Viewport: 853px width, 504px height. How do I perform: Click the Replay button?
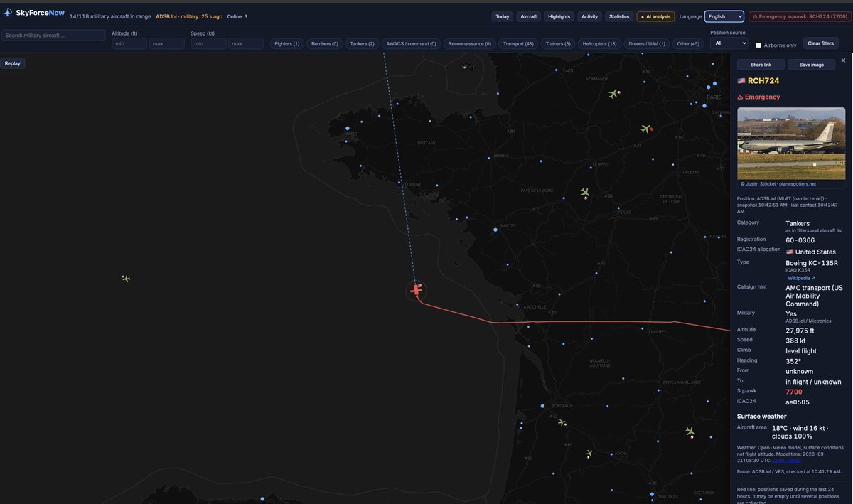13,63
